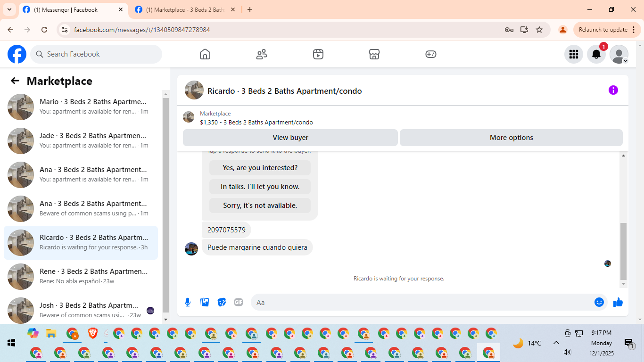Send a thumbs-up like

[x=618, y=302]
